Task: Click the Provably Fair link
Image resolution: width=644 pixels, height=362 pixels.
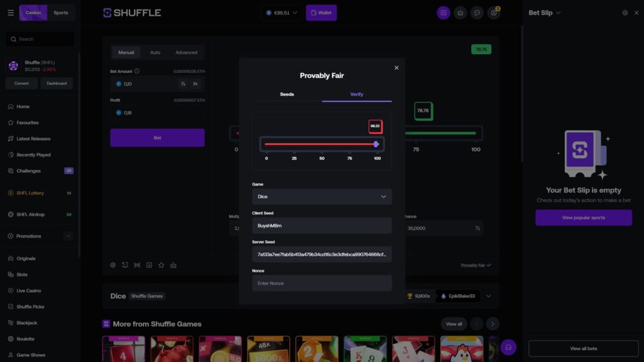Action: (x=475, y=265)
